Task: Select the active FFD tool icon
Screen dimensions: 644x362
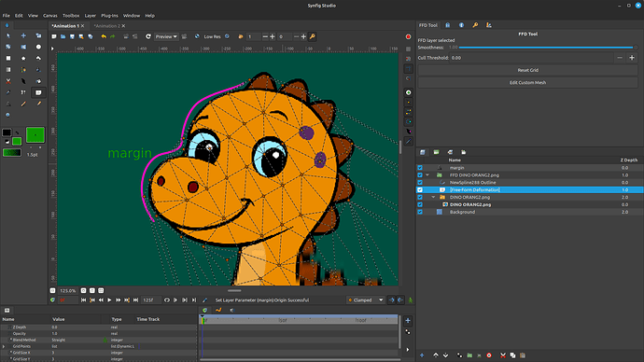Action: [38, 92]
